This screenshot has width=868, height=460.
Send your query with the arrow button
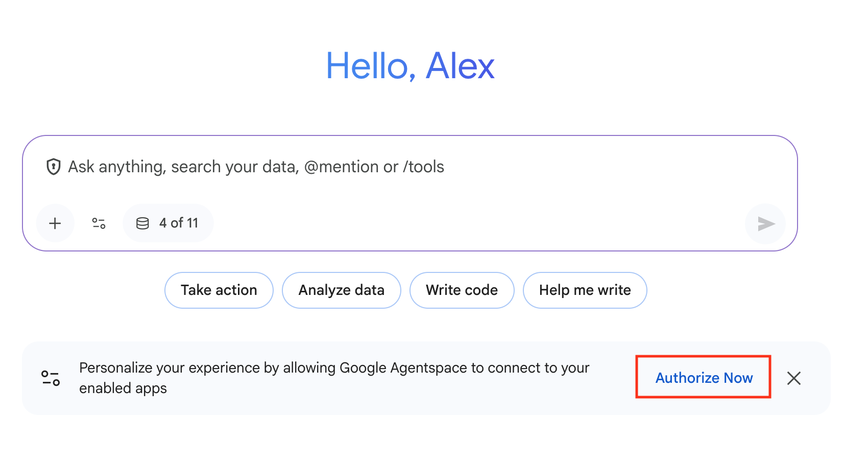[x=764, y=223]
